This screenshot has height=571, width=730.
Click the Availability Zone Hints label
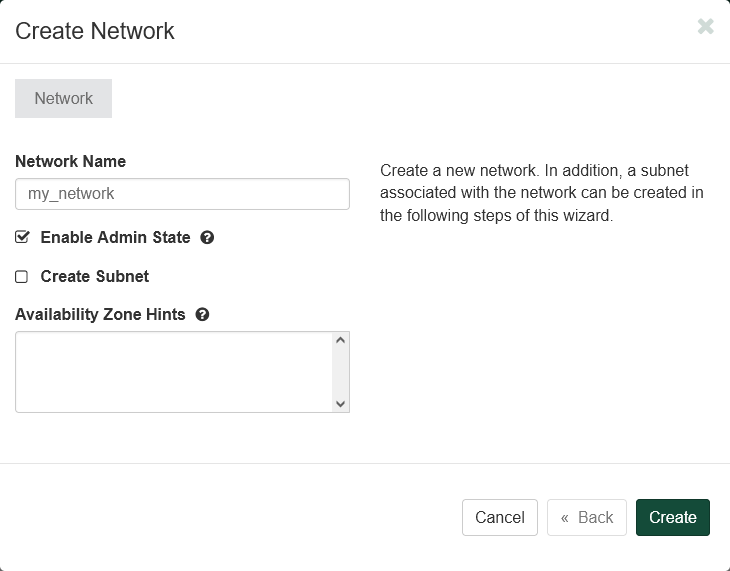click(100, 314)
